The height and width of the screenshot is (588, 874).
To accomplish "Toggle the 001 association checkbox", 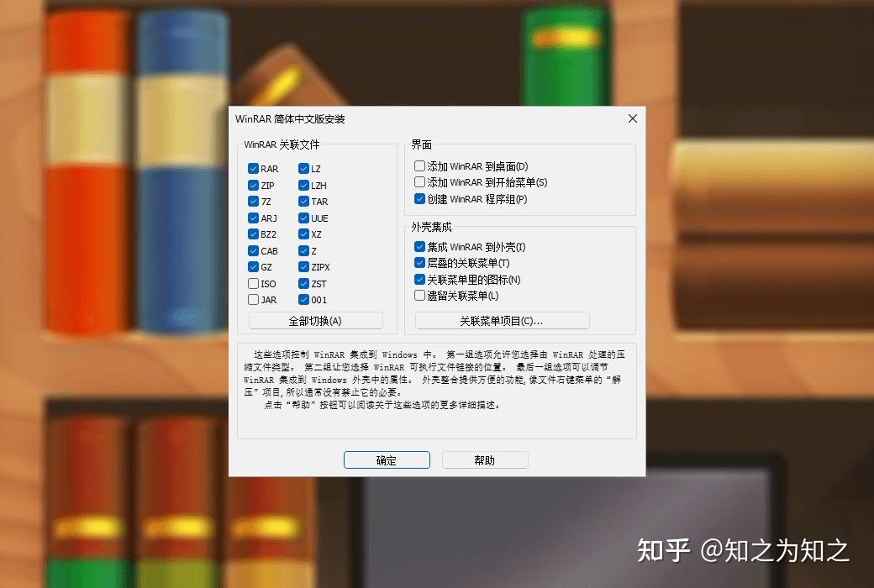I will point(303,299).
